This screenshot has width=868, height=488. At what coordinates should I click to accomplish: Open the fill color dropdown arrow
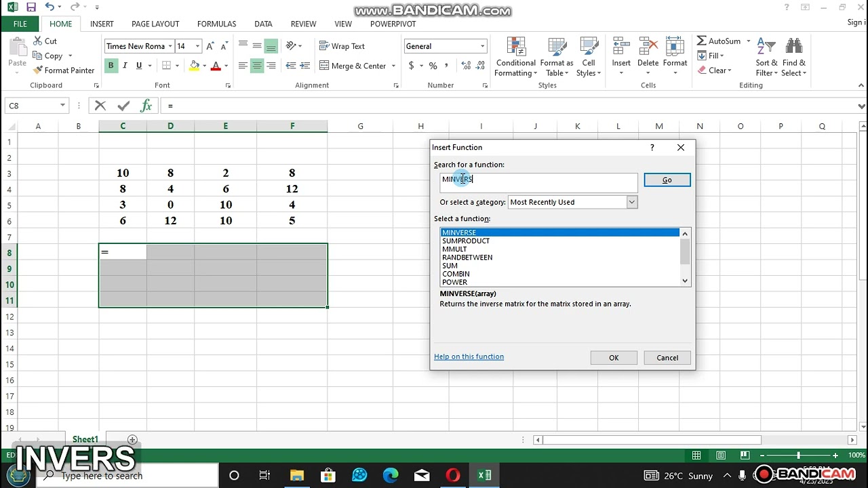(205, 66)
